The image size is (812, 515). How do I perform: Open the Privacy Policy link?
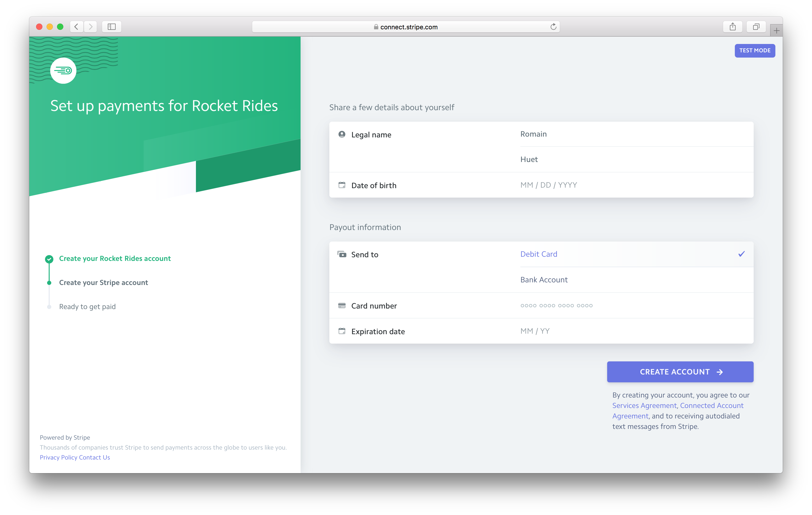[58, 457]
